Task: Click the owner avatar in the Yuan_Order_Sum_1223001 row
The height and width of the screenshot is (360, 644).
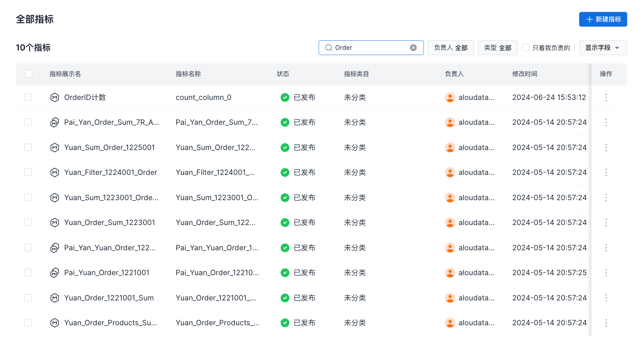Action: 450,223
